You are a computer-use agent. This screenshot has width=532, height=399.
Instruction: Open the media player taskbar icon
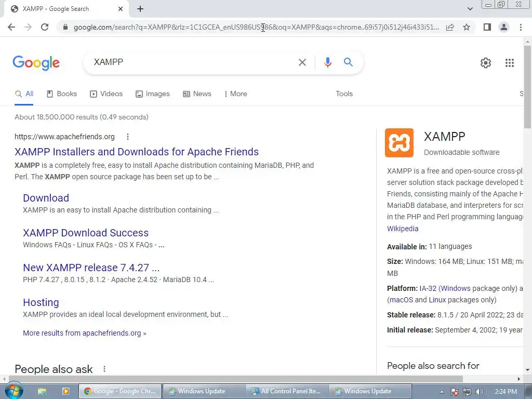[66, 391]
